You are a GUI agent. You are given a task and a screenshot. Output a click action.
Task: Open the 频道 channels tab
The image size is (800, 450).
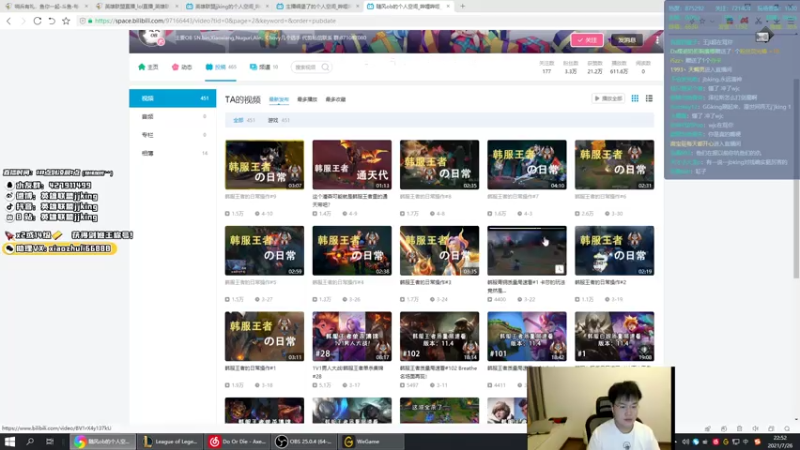point(264,67)
